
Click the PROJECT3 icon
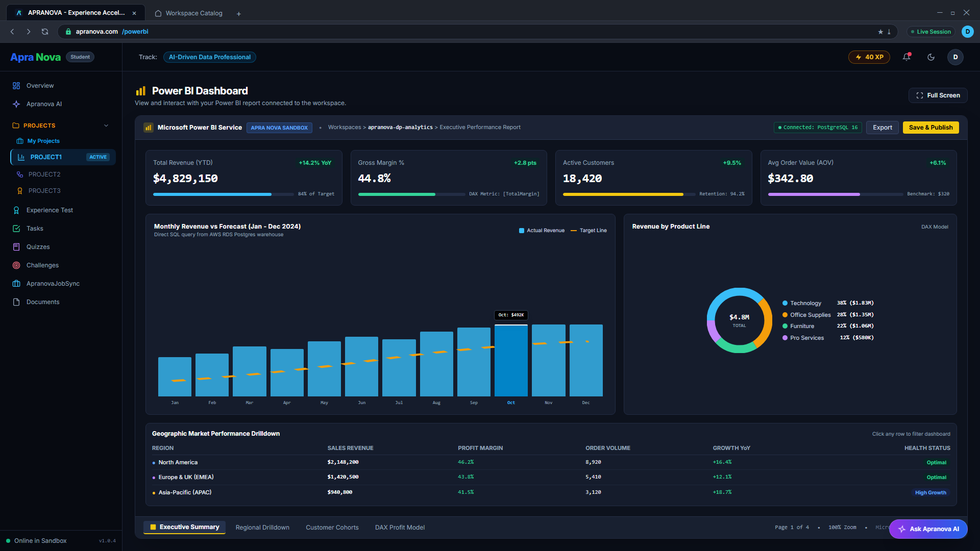(x=20, y=191)
